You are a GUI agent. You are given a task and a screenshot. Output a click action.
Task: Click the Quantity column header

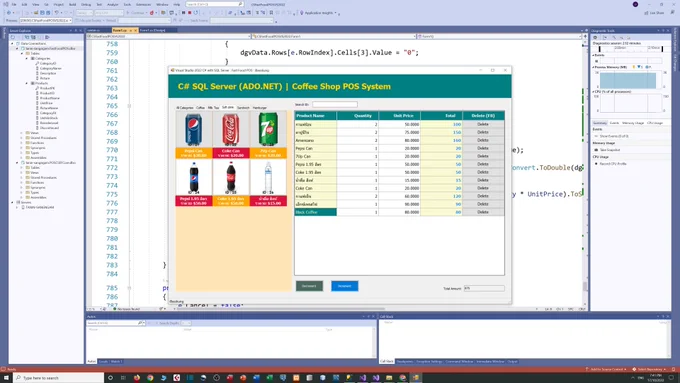pos(357,116)
